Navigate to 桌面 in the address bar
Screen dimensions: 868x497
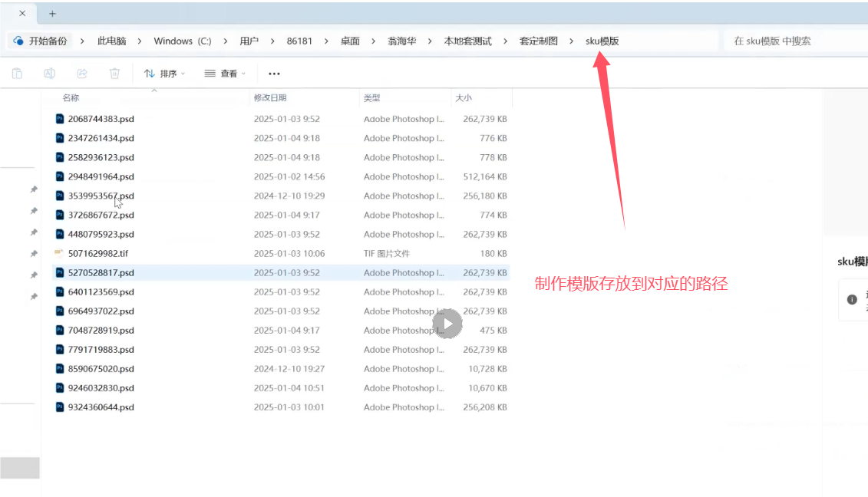click(350, 41)
